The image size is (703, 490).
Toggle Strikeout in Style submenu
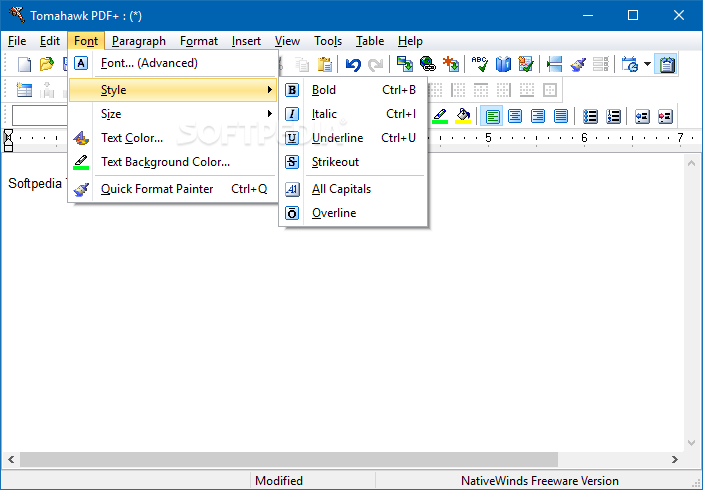353,162
